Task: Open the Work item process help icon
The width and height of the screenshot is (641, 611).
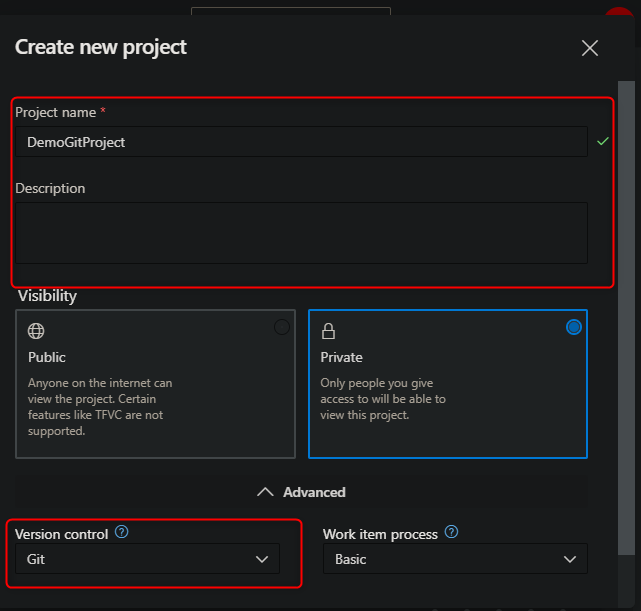Action: tap(451, 533)
